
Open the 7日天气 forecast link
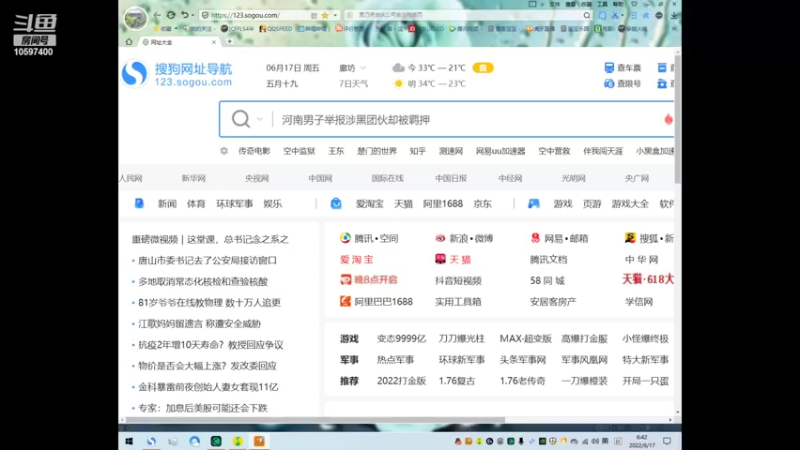coord(353,84)
